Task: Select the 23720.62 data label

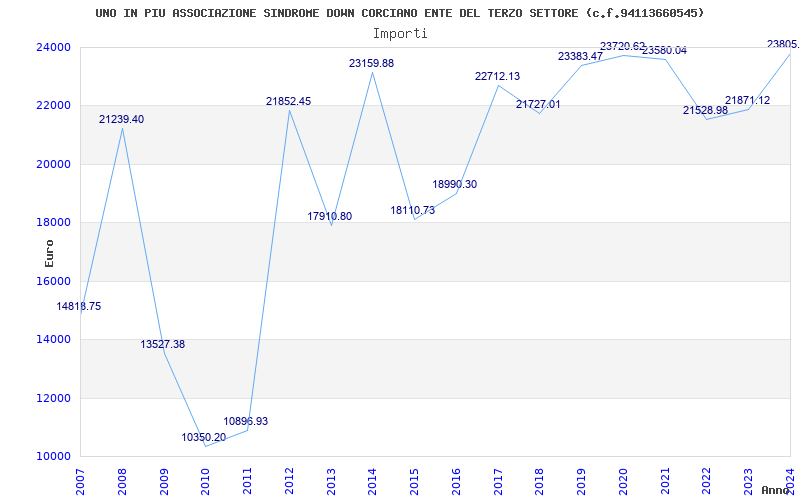Action: pyautogui.click(x=622, y=46)
